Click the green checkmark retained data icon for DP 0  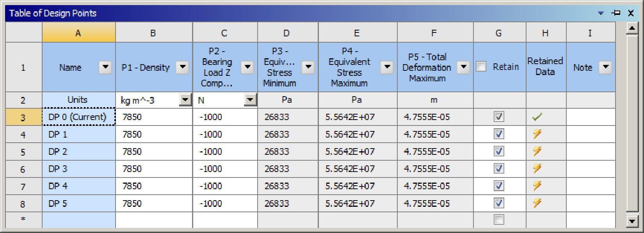click(x=537, y=117)
